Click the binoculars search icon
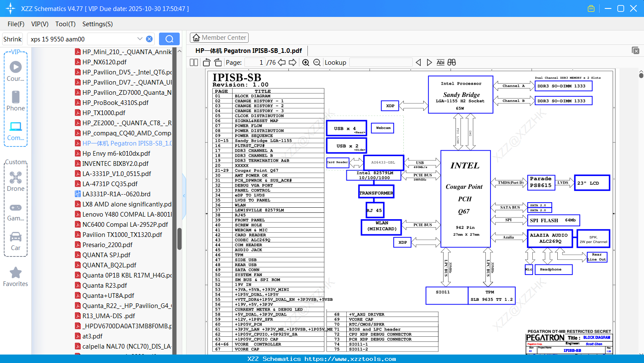Image resolution: width=644 pixels, height=363 pixels. [452, 62]
